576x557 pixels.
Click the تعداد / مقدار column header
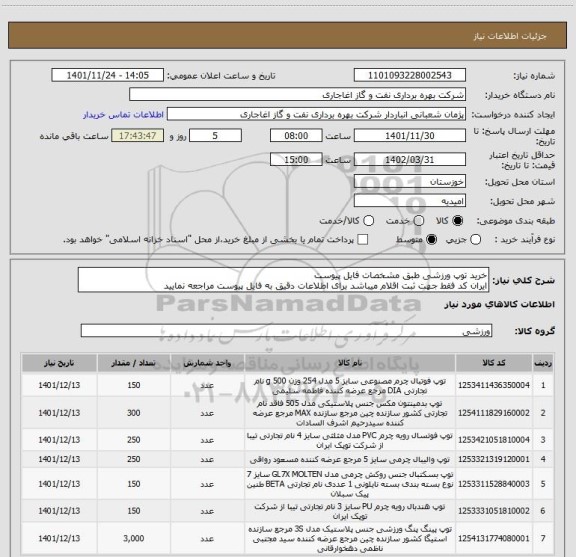134,363
